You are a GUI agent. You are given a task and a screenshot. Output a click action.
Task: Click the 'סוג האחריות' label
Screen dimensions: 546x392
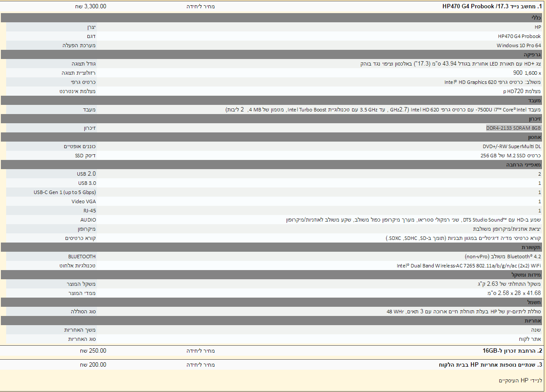click(x=82, y=339)
